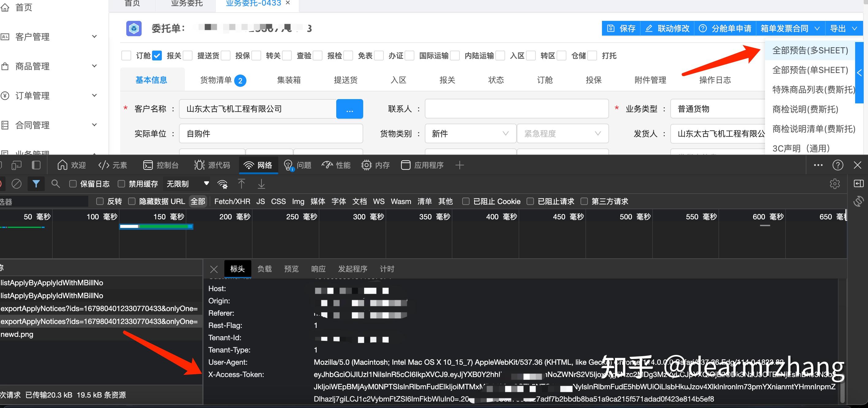Image resolution: width=868 pixels, height=408 pixels.
Task: Click the export HAR download arrow icon
Action: coord(261,184)
